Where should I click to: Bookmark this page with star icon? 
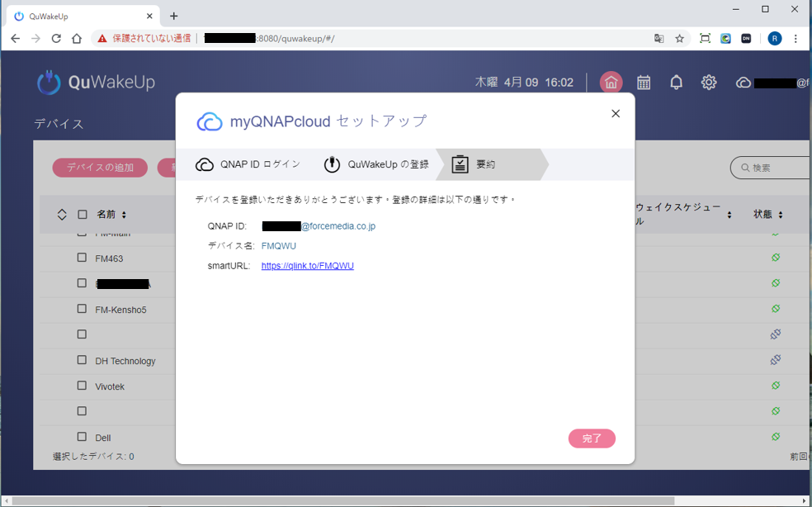pos(680,39)
